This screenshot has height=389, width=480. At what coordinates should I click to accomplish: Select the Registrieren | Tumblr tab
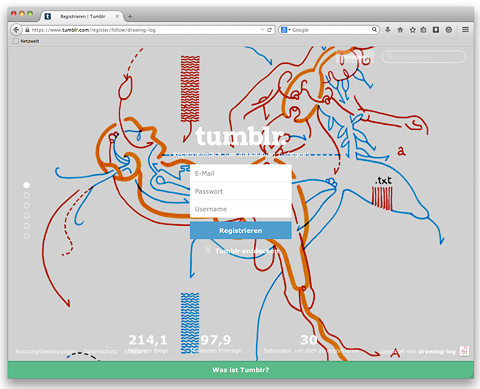point(82,16)
